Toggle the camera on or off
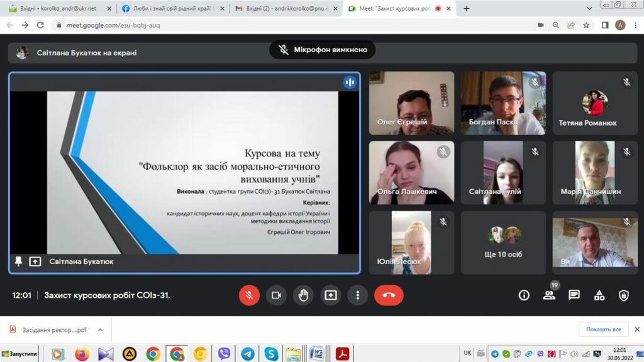 [x=276, y=295]
